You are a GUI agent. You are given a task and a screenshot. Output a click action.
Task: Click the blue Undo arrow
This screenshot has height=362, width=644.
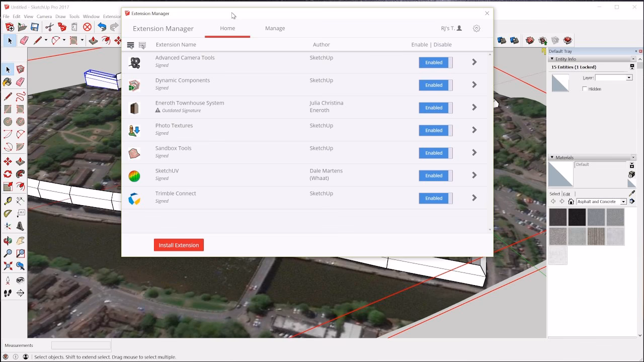point(102,27)
